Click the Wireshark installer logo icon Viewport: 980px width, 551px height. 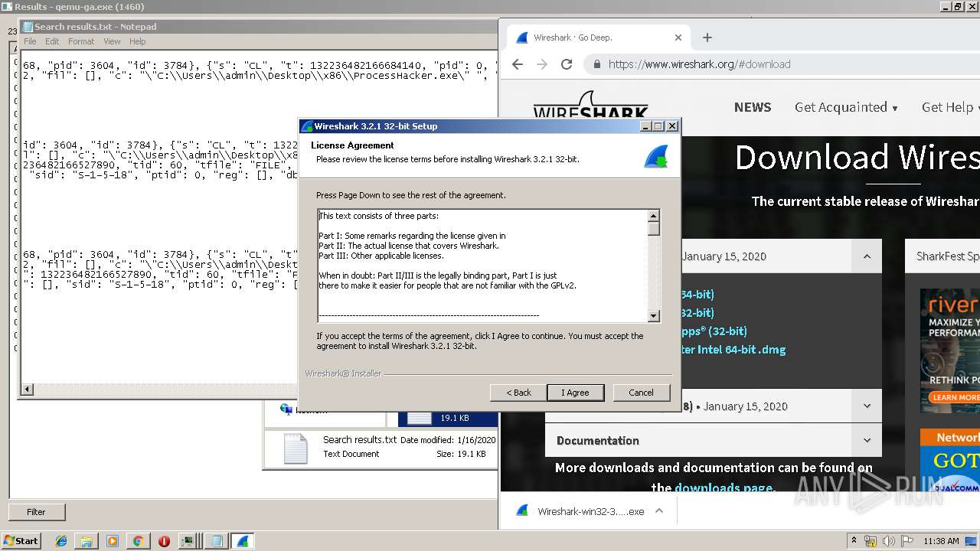(x=656, y=155)
